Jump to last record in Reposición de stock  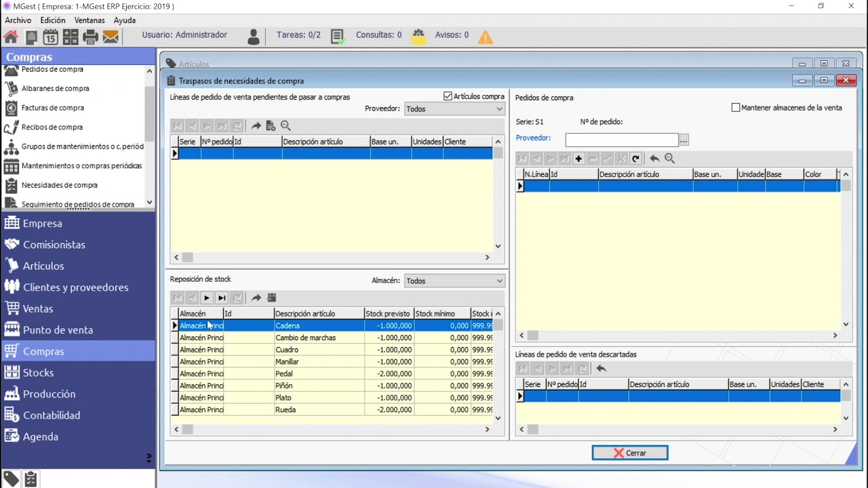pos(222,298)
